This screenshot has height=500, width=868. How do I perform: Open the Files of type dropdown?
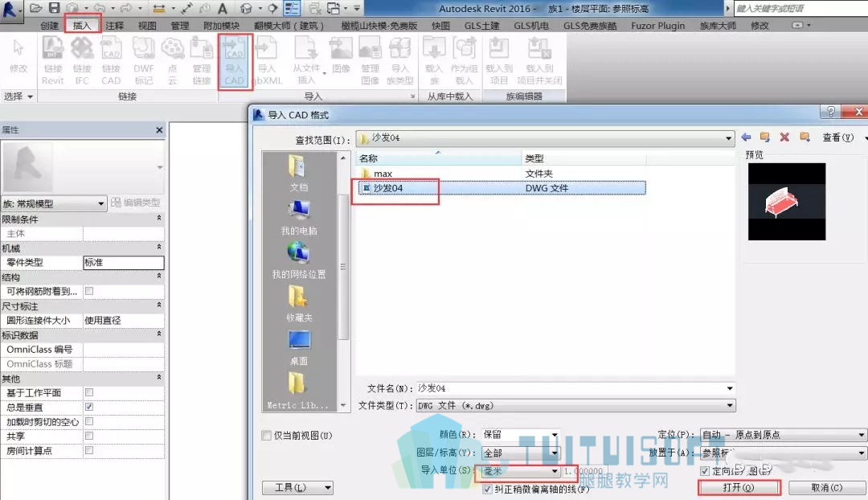click(x=575, y=405)
